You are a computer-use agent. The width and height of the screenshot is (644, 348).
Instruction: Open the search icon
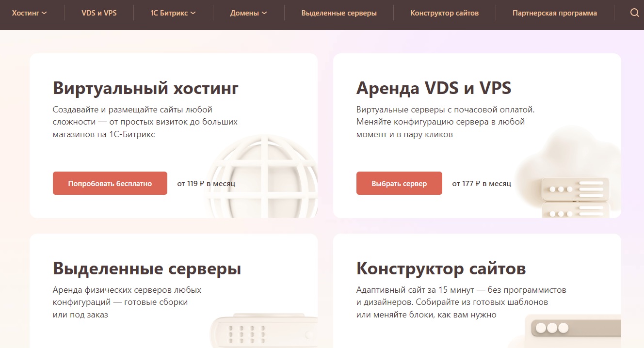point(635,13)
